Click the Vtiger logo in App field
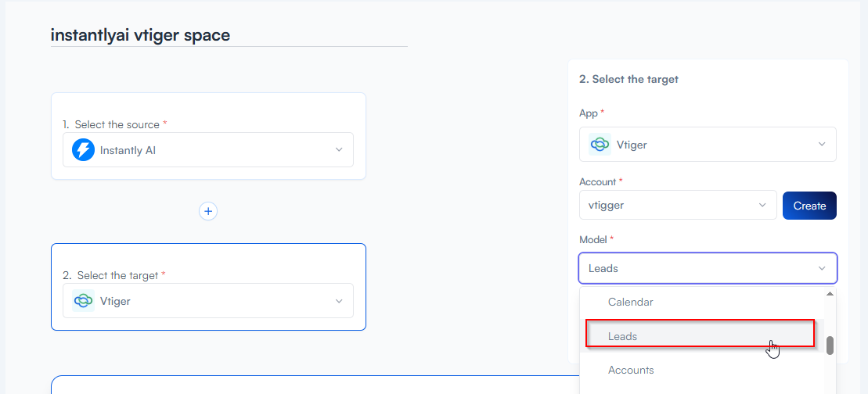The image size is (868, 394). [x=600, y=145]
